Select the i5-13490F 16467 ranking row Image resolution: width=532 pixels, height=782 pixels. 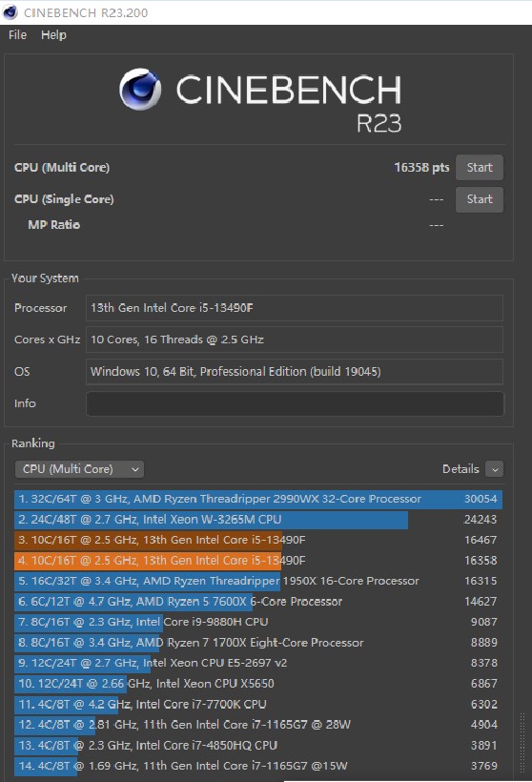(258, 540)
